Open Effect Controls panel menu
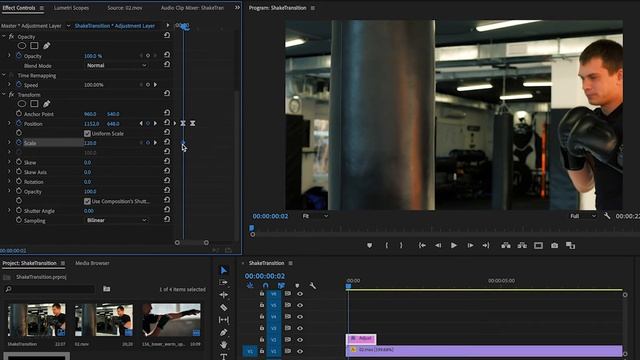 pos(42,8)
